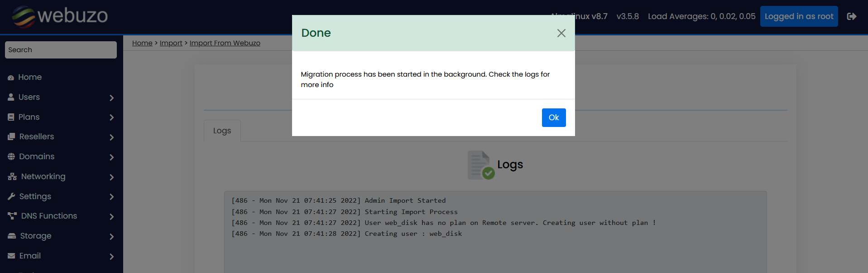Viewport: 868px width, 273px height.
Task: Click the logout icon in header
Action: (x=852, y=16)
